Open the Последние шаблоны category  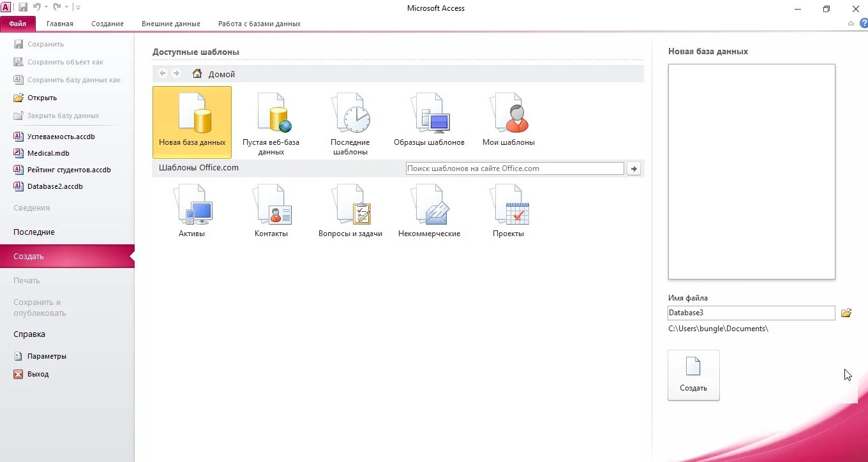350,124
